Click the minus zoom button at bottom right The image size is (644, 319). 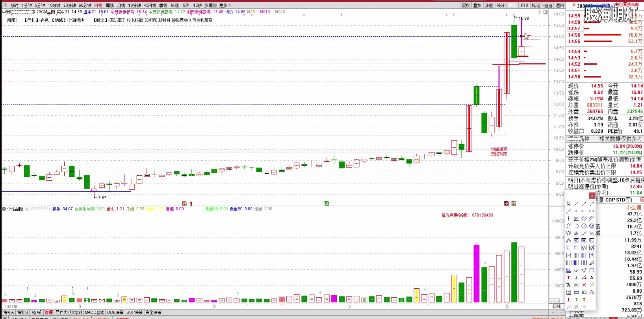click(561, 312)
